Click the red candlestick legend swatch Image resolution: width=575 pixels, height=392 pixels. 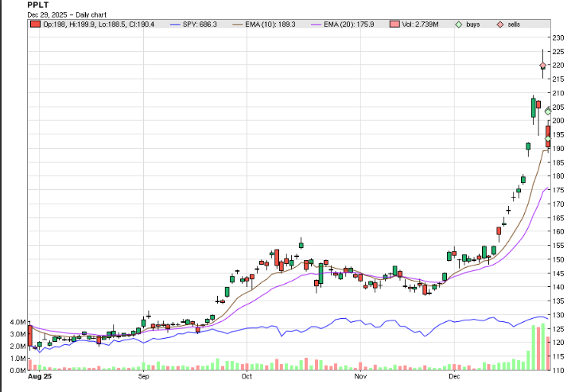[35, 24]
